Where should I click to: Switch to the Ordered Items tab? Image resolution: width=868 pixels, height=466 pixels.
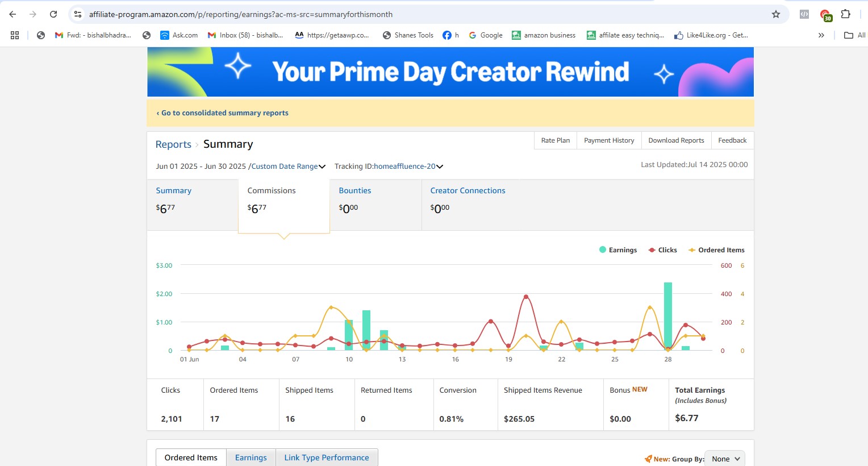(191, 457)
